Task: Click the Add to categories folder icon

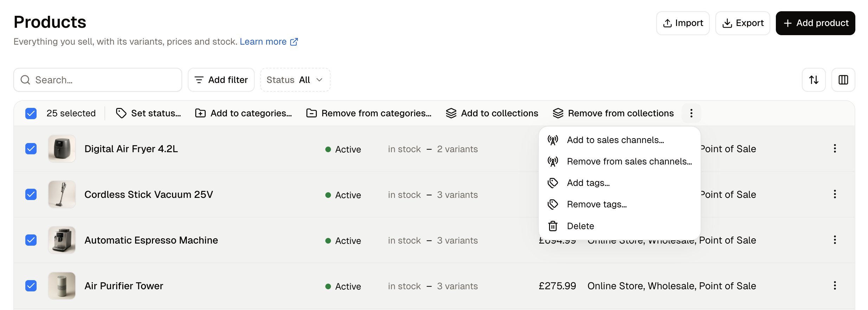Action: tap(200, 113)
